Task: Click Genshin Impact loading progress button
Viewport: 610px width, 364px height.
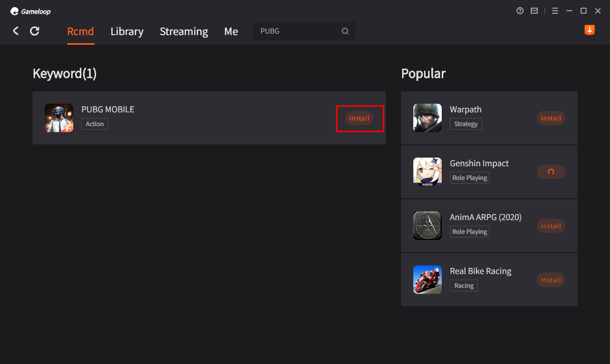Action: pos(551,172)
